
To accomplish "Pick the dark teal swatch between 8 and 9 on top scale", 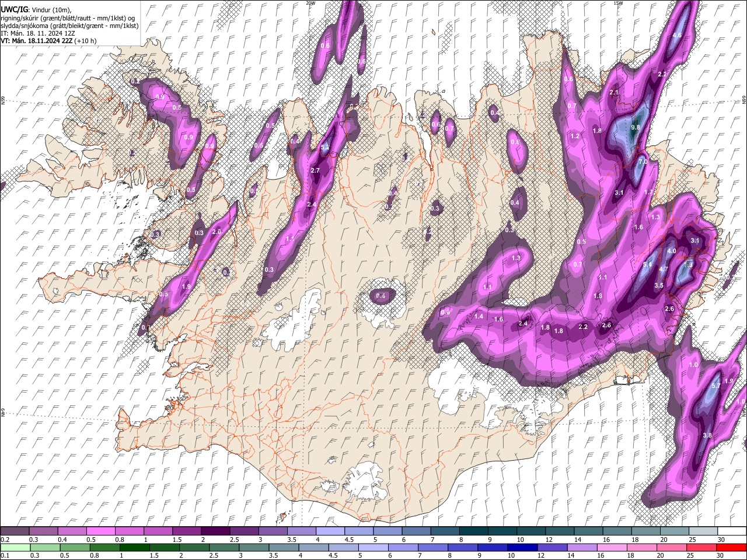I will [x=474, y=531].
